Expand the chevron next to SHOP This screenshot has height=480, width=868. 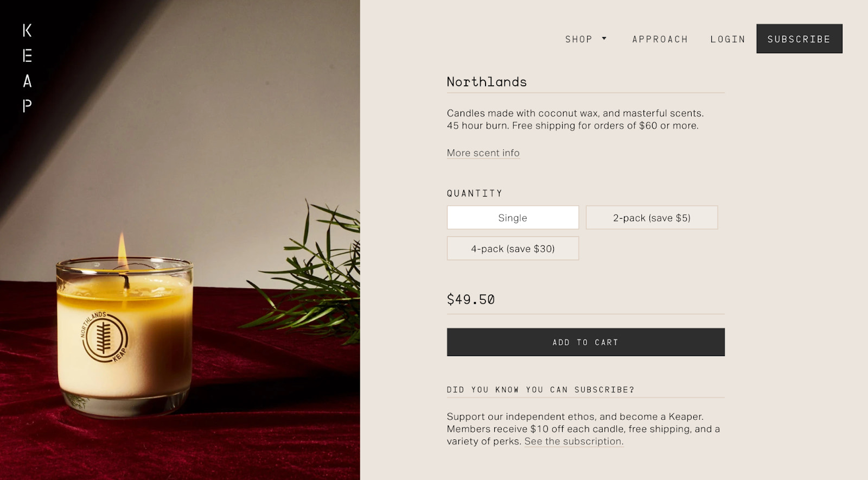point(604,39)
